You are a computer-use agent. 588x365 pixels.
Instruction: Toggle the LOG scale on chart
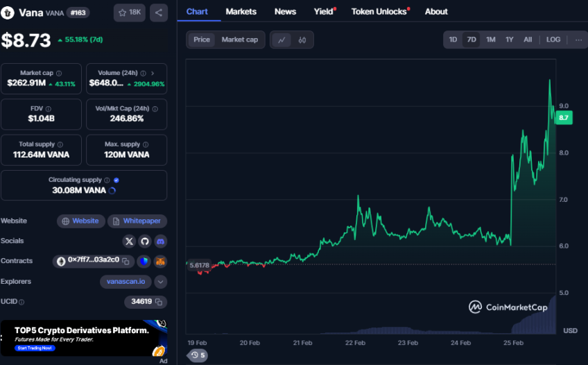pos(553,40)
